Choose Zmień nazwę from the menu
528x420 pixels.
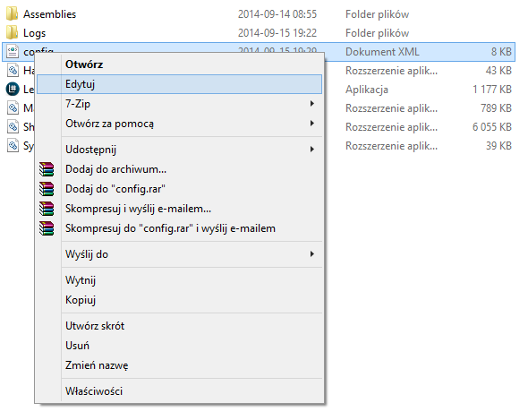pos(180,365)
